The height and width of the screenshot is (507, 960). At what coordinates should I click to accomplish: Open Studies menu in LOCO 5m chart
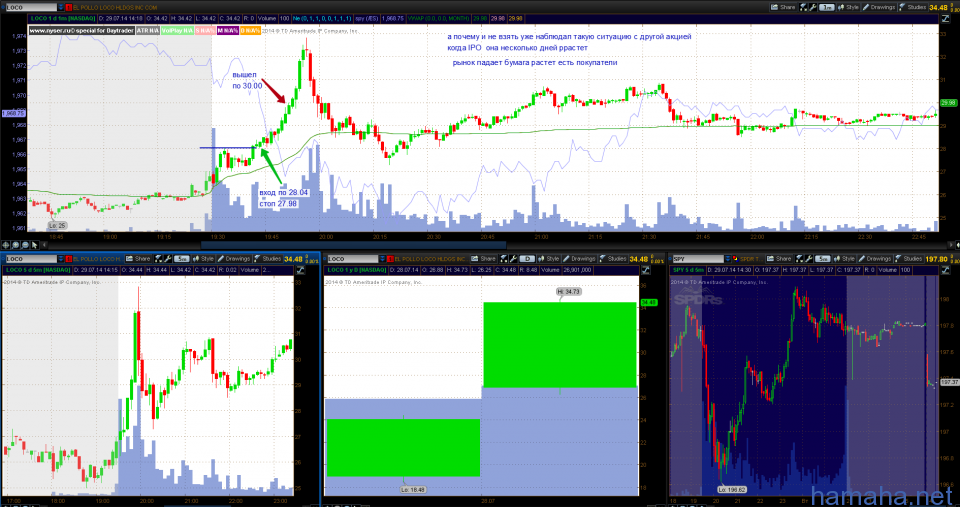click(268, 259)
